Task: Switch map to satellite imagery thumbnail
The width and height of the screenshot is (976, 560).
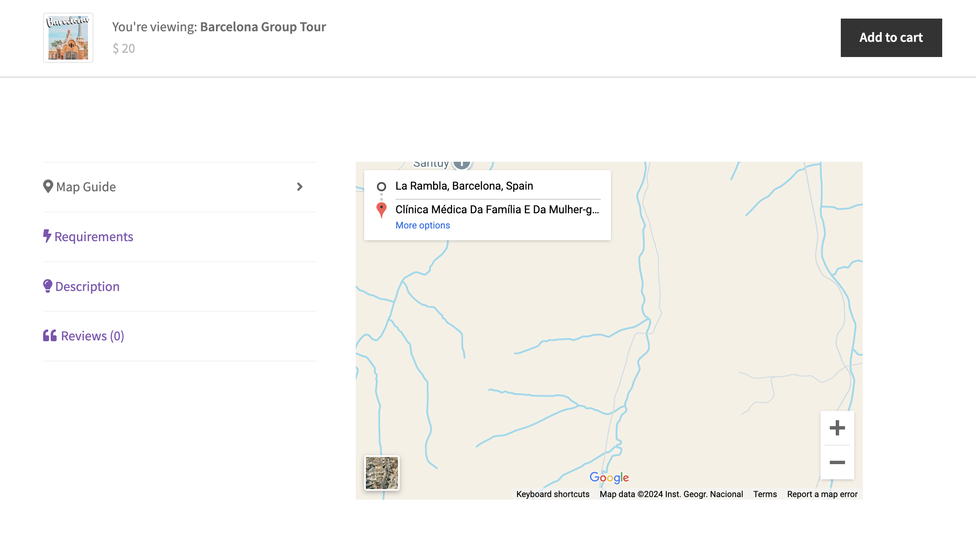Action: [382, 473]
